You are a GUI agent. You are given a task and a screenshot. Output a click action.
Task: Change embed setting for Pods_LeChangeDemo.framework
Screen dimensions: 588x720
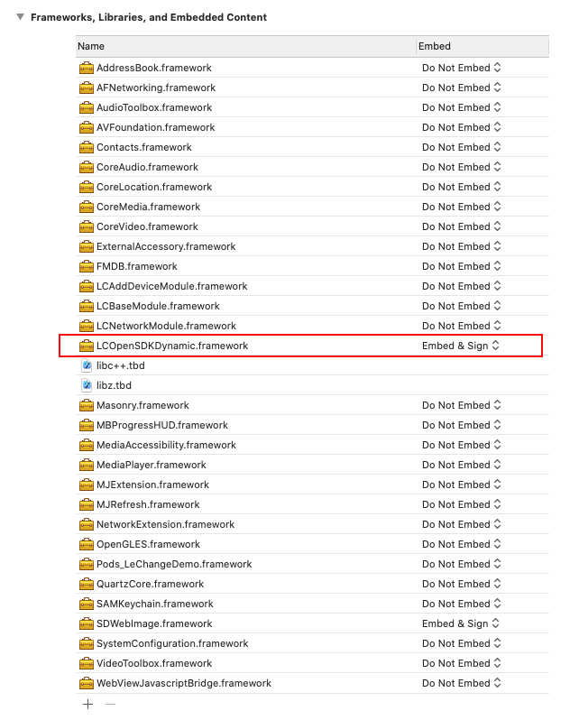tap(462, 564)
